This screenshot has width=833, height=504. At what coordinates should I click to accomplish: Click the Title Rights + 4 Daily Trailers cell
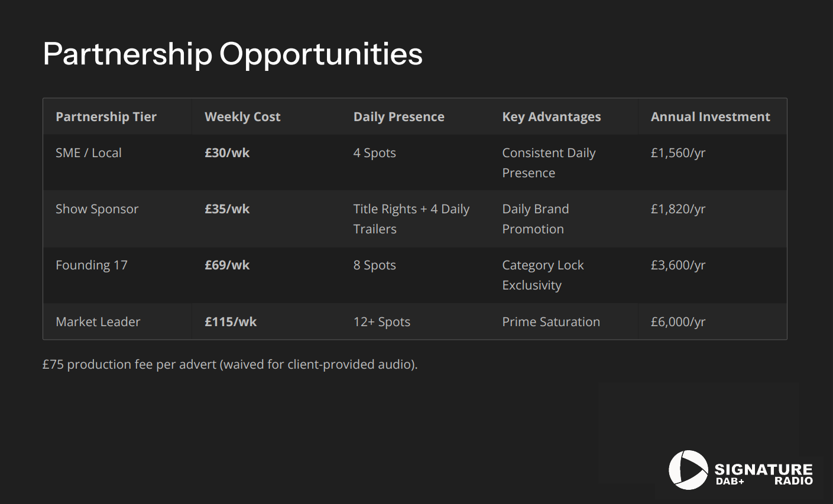[411, 219]
